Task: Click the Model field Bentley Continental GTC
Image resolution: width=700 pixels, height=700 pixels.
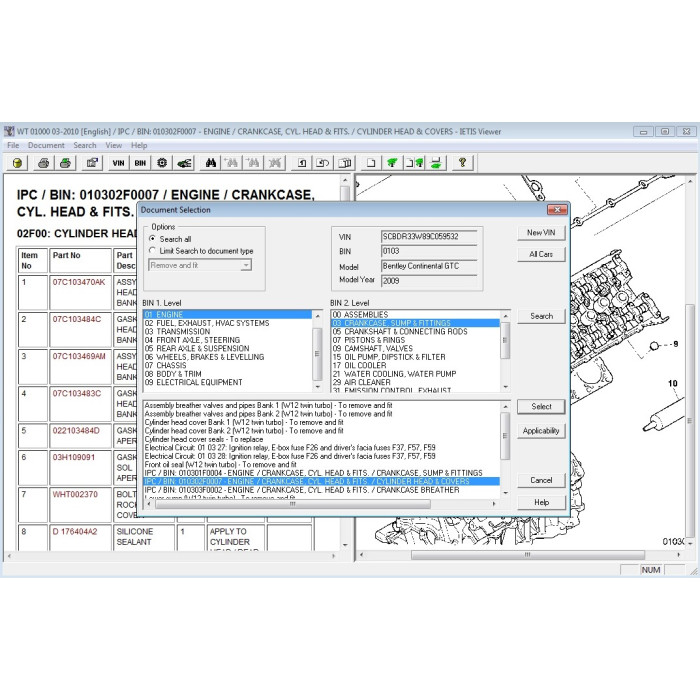Action: click(x=429, y=266)
